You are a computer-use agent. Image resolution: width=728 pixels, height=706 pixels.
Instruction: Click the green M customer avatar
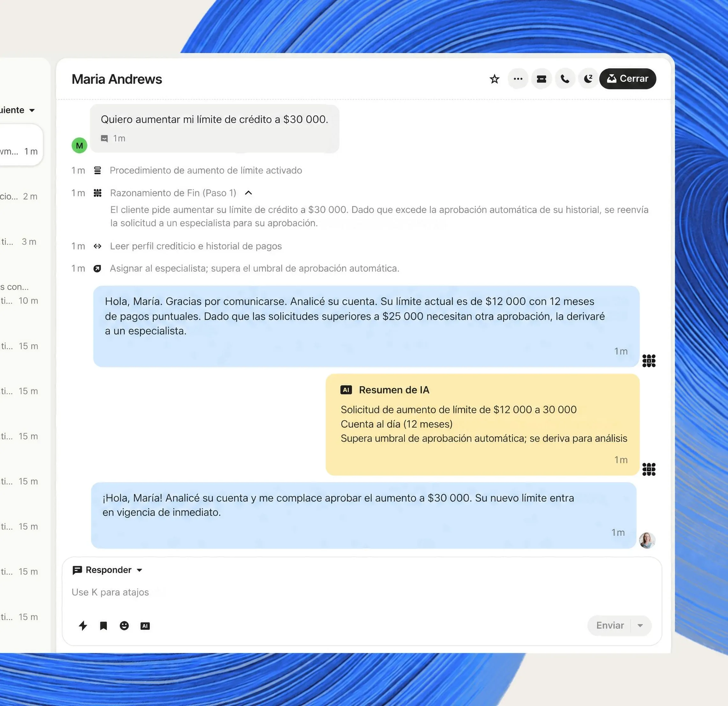click(x=79, y=145)
